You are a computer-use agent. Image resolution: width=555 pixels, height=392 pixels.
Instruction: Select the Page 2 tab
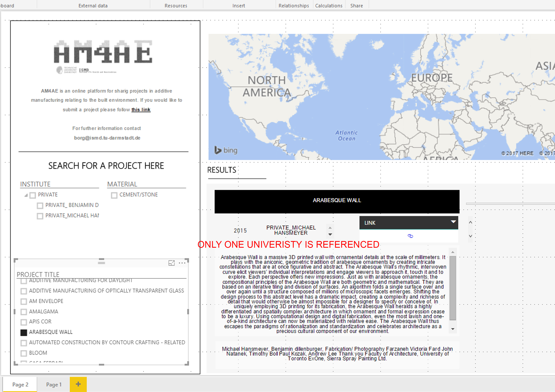click(x=20, y=384)
